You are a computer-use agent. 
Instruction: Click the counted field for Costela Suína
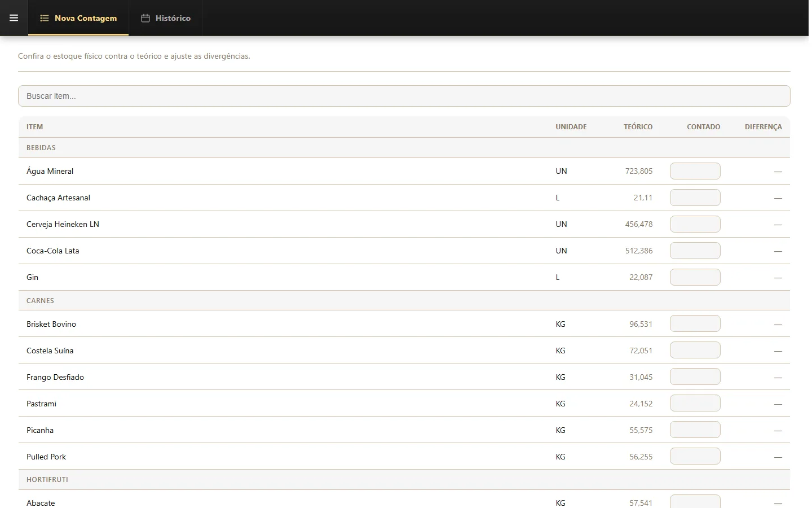[695, 350]
